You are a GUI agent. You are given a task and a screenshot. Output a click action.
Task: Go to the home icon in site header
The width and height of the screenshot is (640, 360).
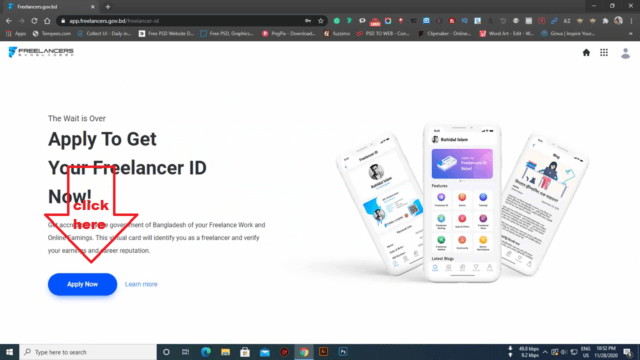[x=586, y=52]
